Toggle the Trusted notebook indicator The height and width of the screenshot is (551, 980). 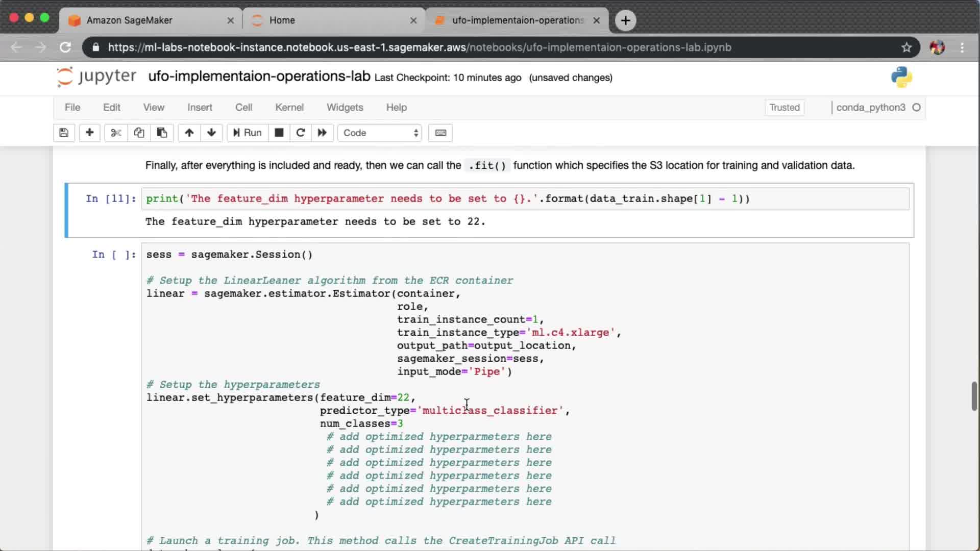click(x=785, y=108)
